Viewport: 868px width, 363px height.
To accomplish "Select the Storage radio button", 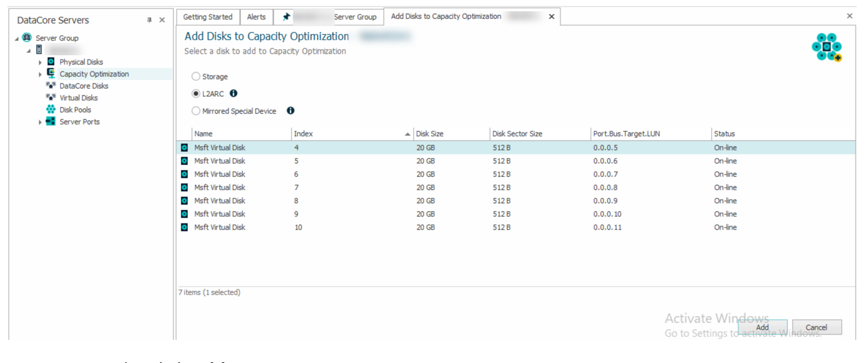I will pos(196,77).
